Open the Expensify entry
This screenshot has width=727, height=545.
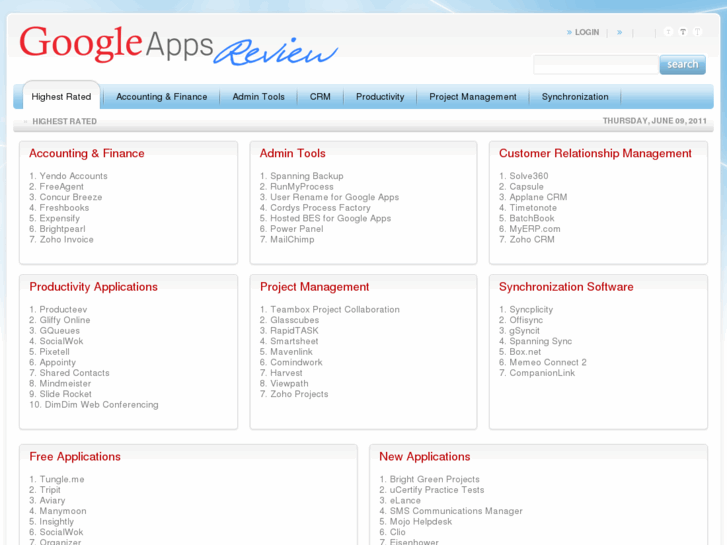point(59,218)
